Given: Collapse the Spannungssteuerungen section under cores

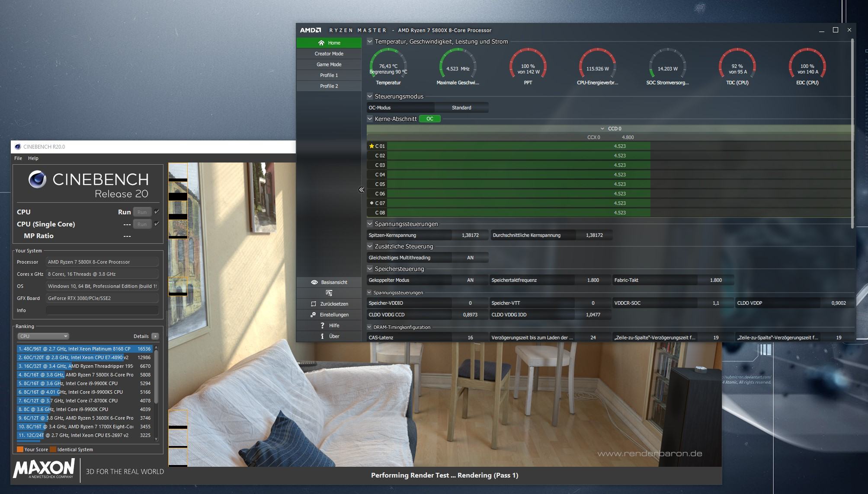Looking at the screenshot, I should coord(370,224).
